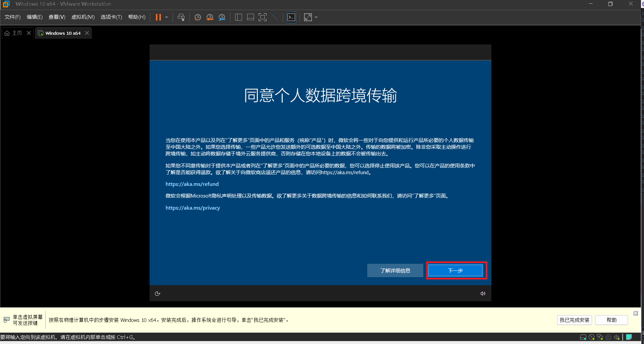Screen dimensions: 644x344
Task: Click the keyboard icon in hint bar
Action: (6, 320)
